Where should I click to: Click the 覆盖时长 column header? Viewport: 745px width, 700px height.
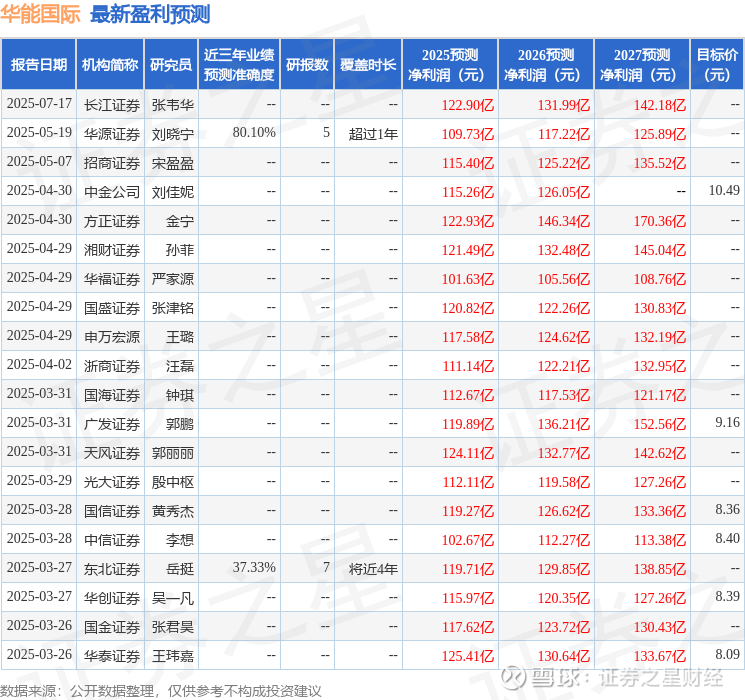[368, 65]
